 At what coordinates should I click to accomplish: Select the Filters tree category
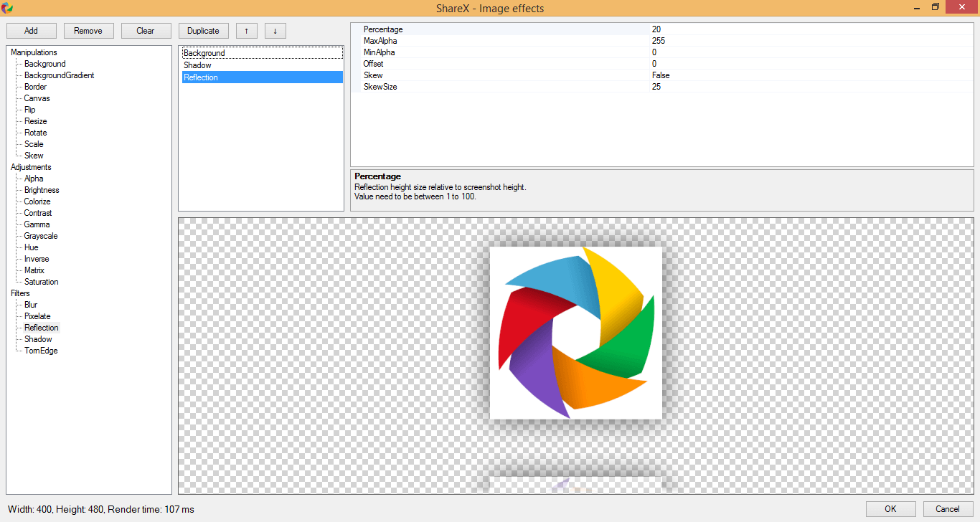[x=20, y=293]
